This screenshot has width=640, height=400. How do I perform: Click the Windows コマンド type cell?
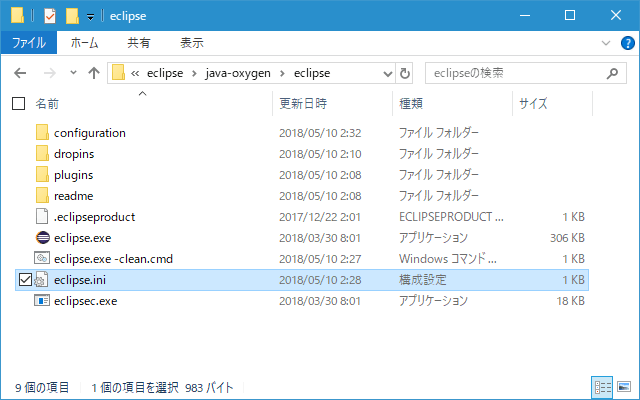(448, 259)
